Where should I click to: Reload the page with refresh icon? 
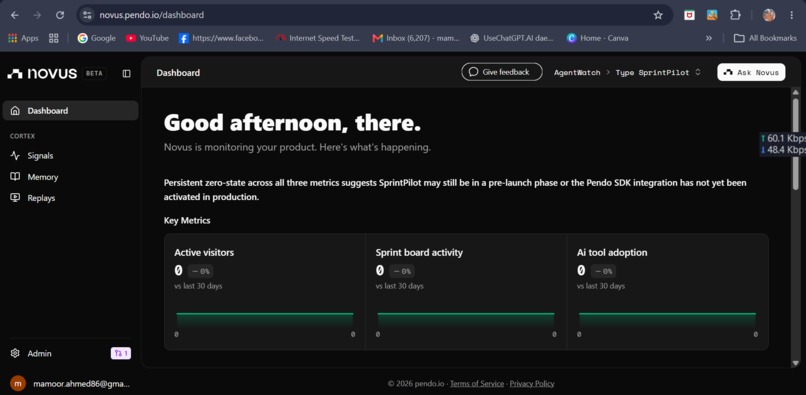point(60,15)
